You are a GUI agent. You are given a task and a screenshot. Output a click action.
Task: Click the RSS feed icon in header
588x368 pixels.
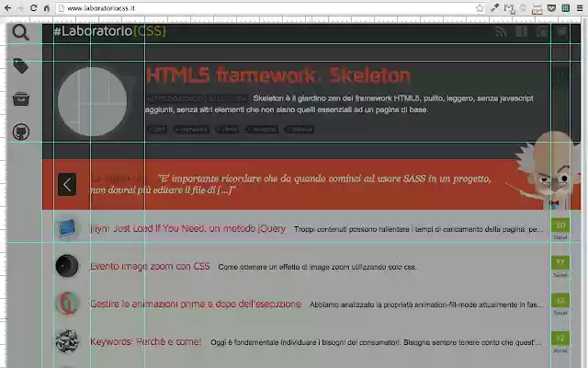(x=501, y=32)
